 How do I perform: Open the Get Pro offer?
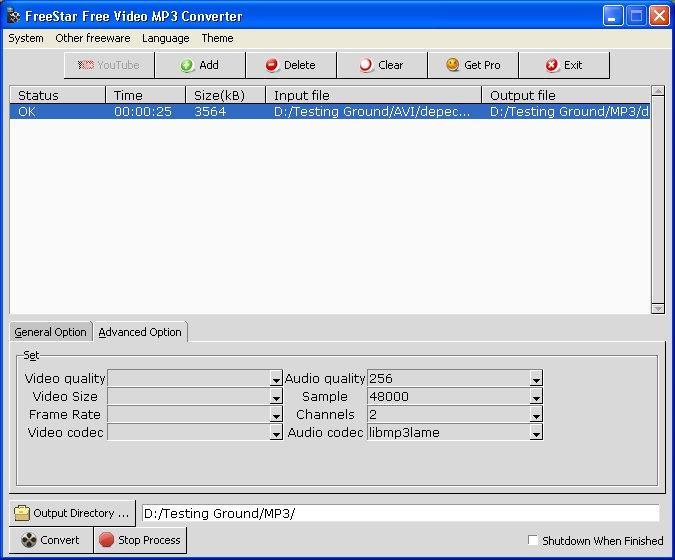(x=473, y=65)
